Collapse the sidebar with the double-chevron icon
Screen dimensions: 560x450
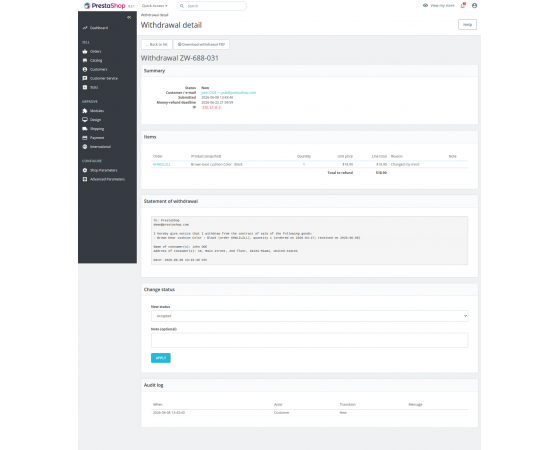coord(129,17)
